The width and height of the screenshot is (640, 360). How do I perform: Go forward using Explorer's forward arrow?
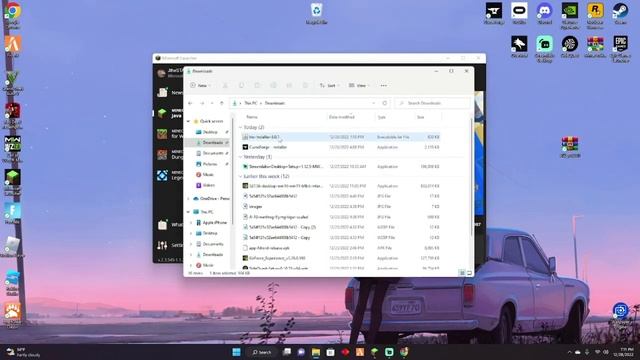pos(202,103)
